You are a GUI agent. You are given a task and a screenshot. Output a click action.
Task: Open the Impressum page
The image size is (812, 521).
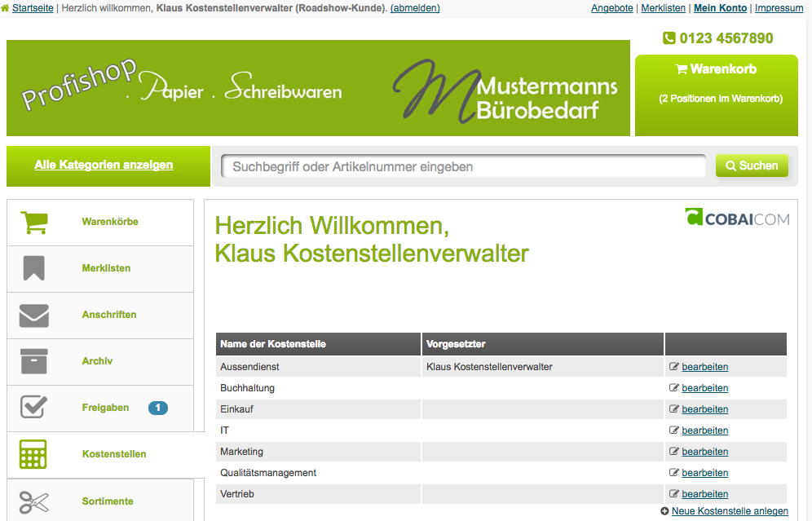[x=779, y=8]
